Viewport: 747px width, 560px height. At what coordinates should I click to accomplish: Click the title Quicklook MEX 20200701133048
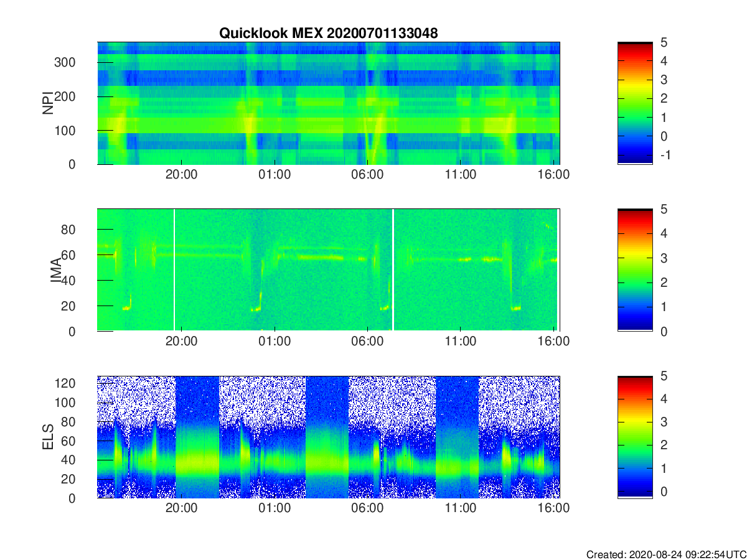[329, 34]
